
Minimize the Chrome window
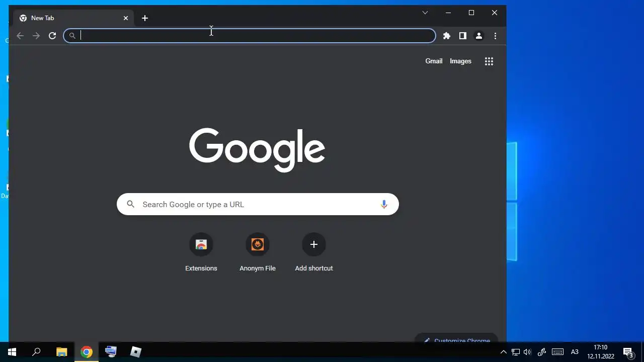448,13
